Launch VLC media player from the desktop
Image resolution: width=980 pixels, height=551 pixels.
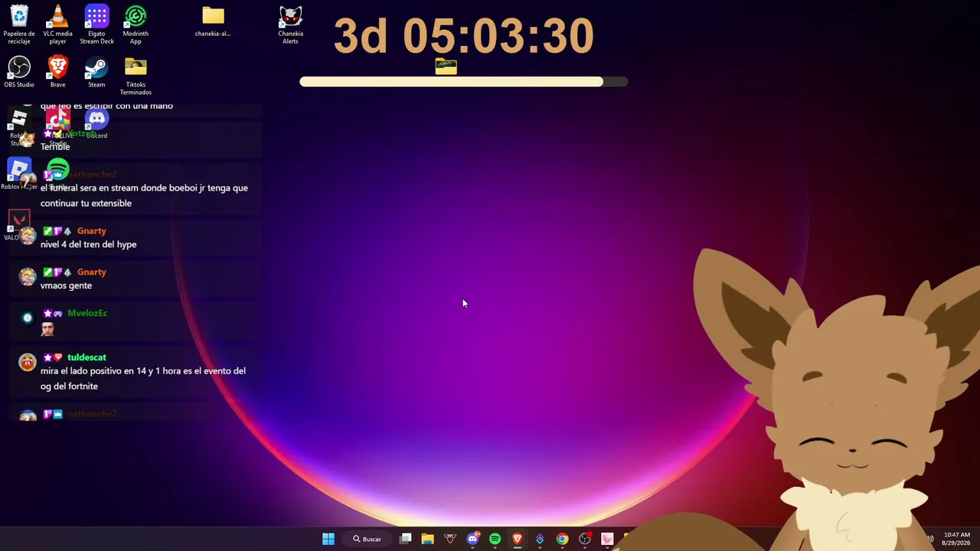pyautogui.click(x=57, y=24)
